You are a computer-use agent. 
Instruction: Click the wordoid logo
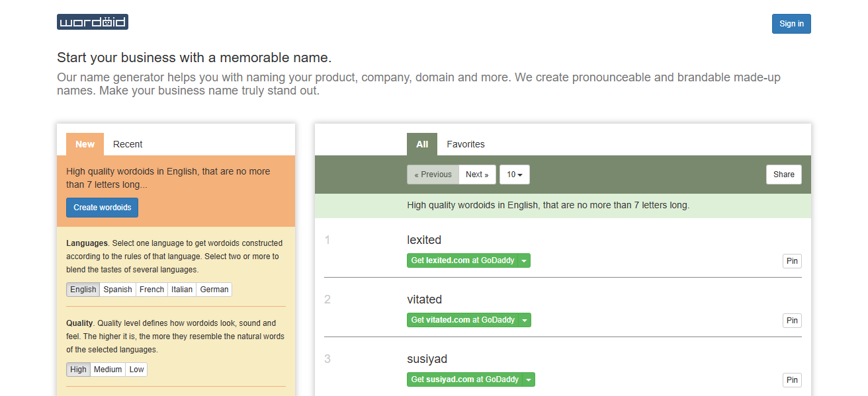[x=93, y=22]
